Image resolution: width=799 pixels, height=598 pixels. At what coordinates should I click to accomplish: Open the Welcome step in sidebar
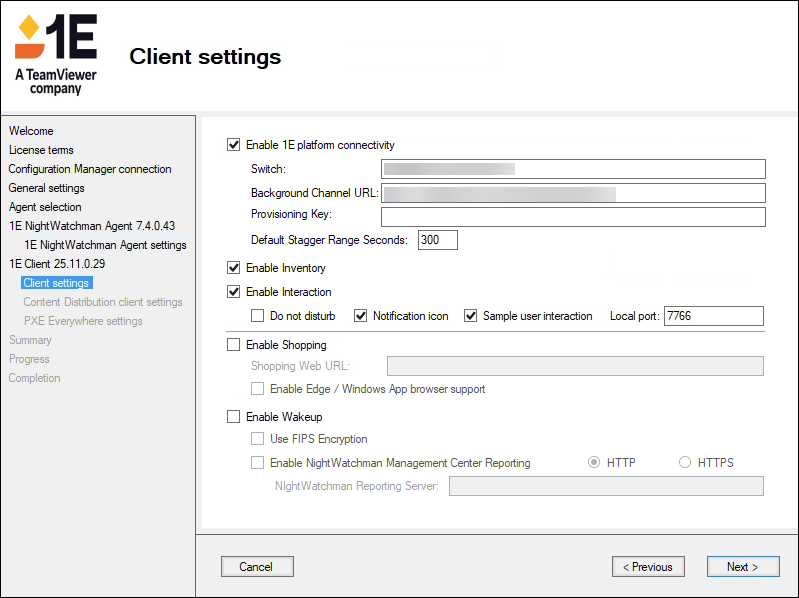coord(31,131)
